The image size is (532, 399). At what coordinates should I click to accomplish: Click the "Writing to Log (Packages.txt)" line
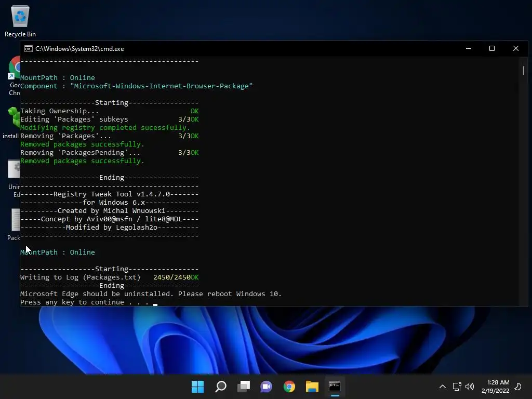(80, 277)
